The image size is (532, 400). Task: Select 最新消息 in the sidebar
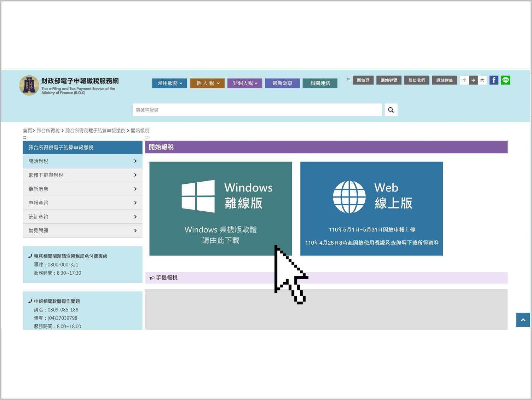pyautogui.click(x=82, y=189)
